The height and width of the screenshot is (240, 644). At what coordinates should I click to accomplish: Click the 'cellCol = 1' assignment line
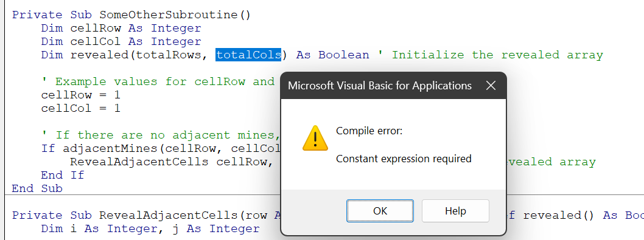click(x=80, y=108)
